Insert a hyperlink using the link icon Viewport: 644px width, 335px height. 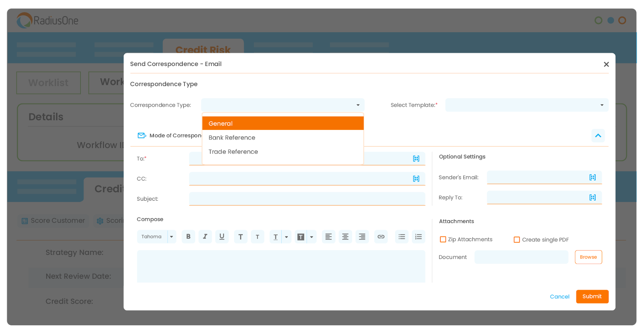click(x=381, y=237)
